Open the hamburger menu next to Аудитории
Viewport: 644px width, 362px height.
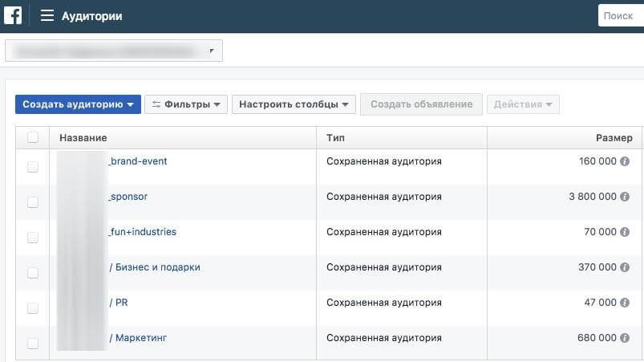pos(47,16)
